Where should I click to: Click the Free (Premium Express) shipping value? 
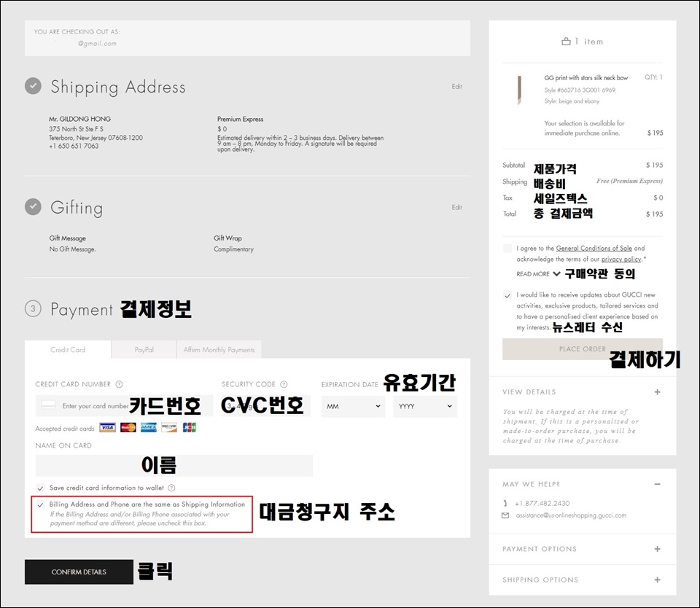(x=629, y=181)
